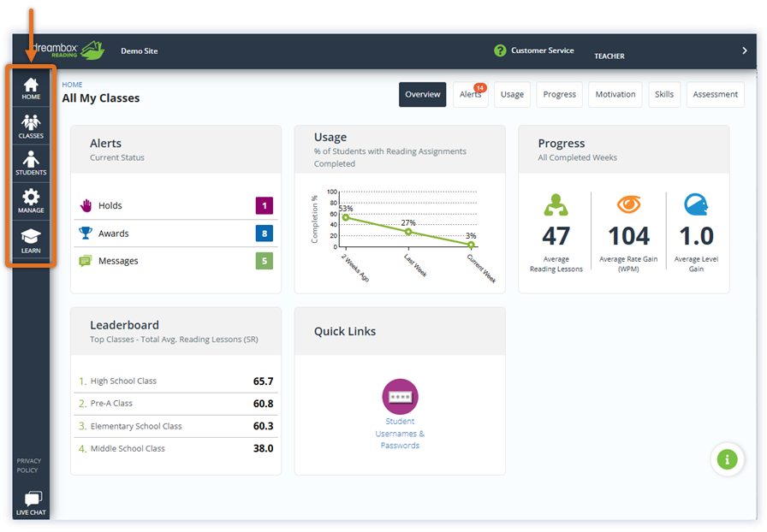Screen dimensions: 767x532
Task: Click the Customer Service help icon
Action: coord(499,50)
